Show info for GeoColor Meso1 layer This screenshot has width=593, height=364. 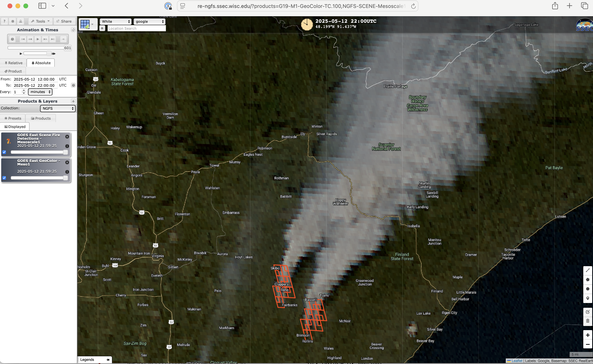67,172
